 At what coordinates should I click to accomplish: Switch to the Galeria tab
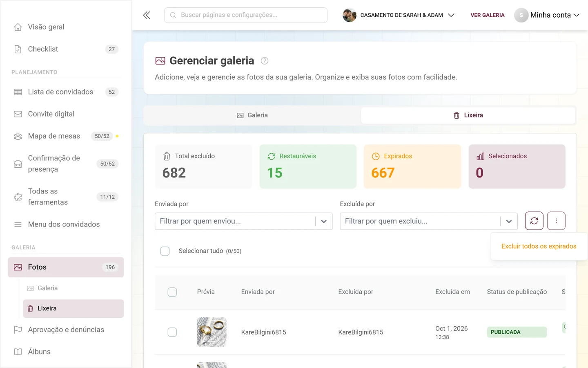252,115
